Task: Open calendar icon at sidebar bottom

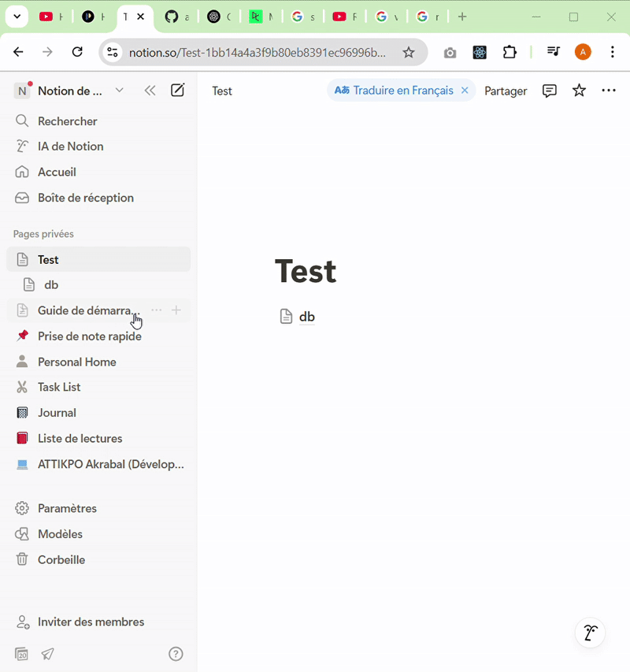Action: [21, 654]
